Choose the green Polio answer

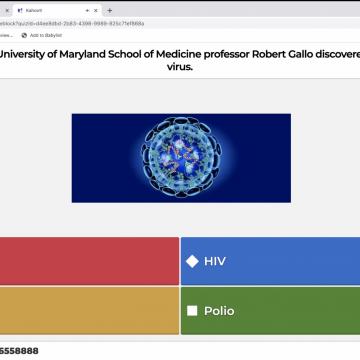(270, 311)
